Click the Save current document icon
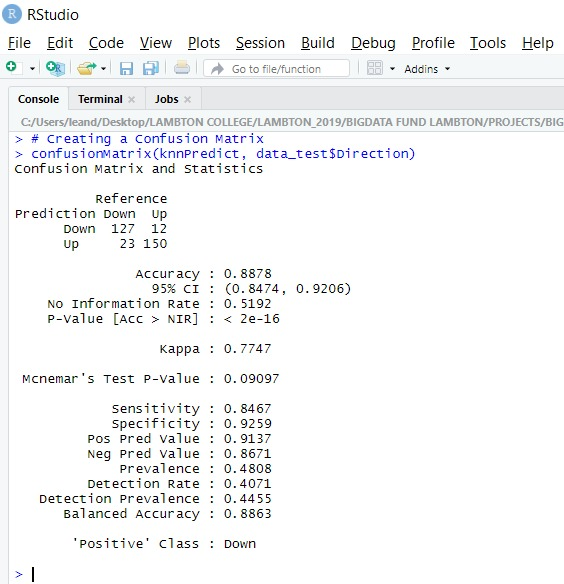Viewport: 564px width, 584px height. point(126,69)
